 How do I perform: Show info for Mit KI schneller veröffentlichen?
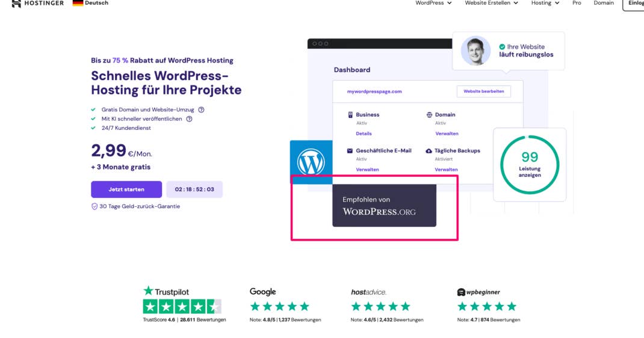pyautogui.click(x=189, y=119)
